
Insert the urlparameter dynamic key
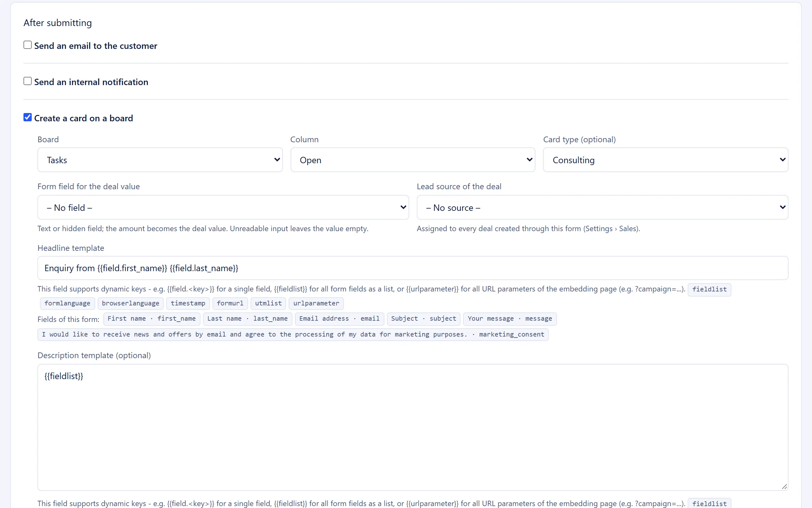(x=316, y=304)
